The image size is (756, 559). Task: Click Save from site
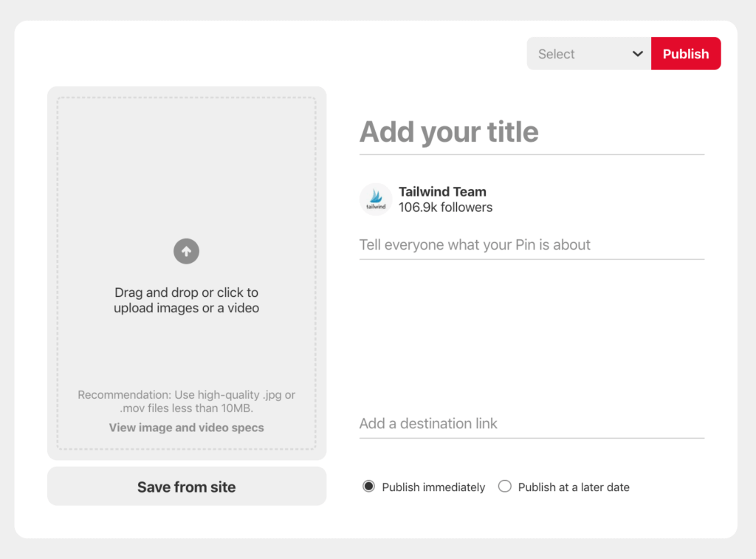(x=186, y=486)
